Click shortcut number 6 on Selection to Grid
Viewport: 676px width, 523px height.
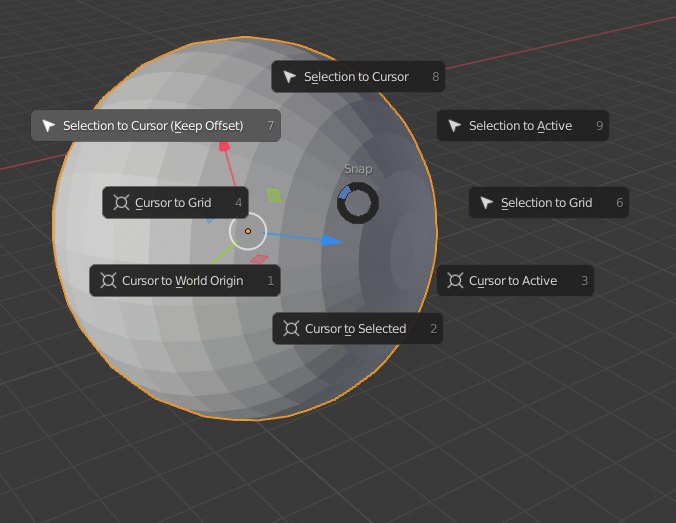pos(620,203)
